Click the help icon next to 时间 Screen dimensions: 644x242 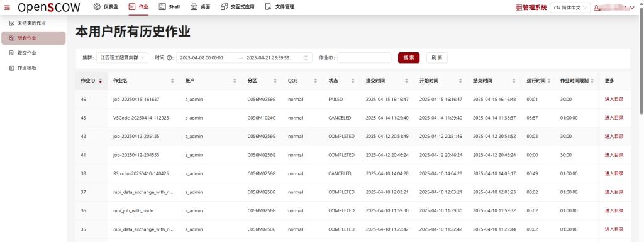pos(169,58)
